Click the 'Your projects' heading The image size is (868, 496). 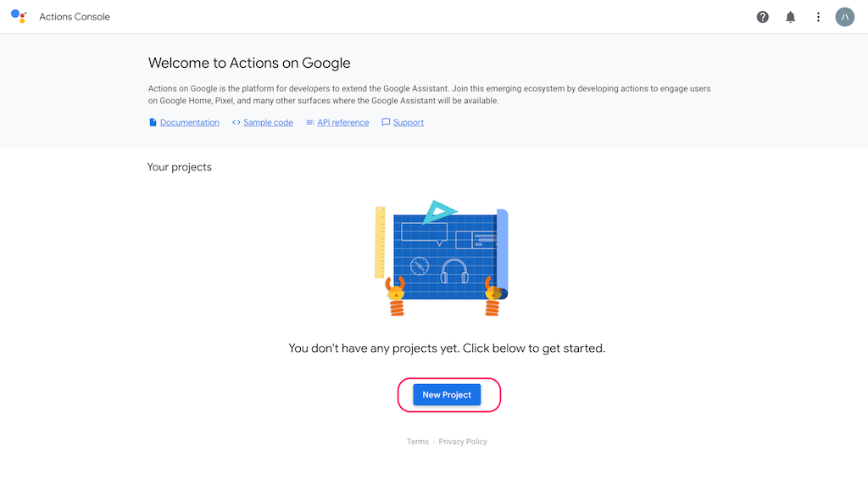180,167
